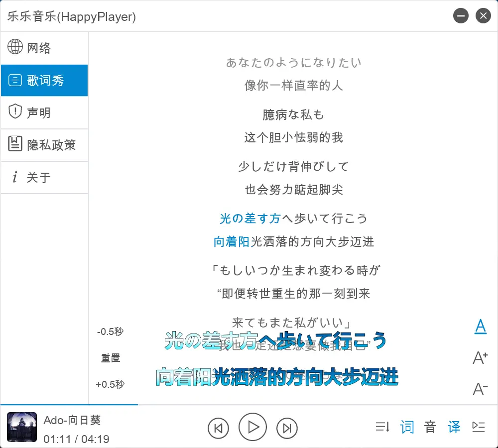
Task: Toggle the 音 transliteration lyrics button
Action: click(x=430, y=427)
